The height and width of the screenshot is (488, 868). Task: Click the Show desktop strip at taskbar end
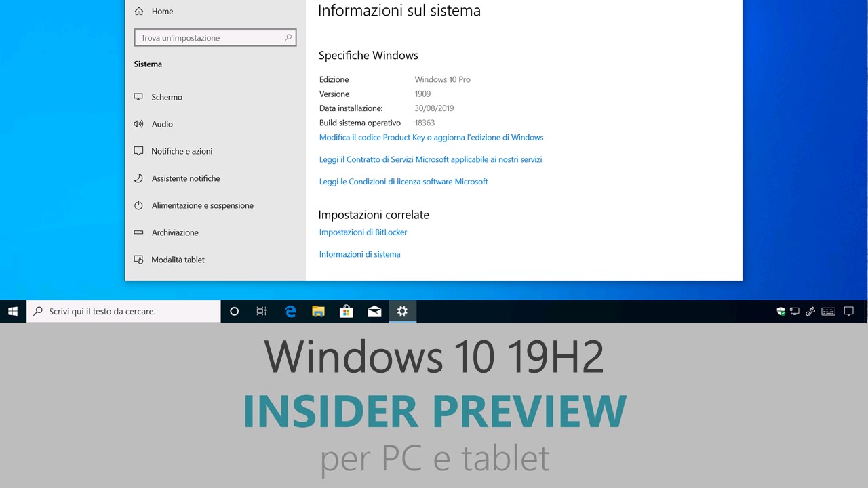click(x=866, y=311)
